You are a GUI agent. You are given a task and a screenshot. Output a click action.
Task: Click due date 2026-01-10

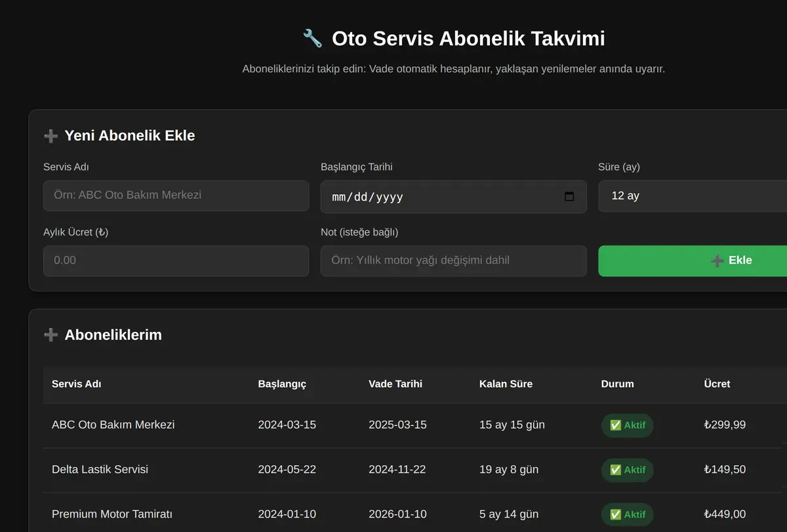pos(397,514)
